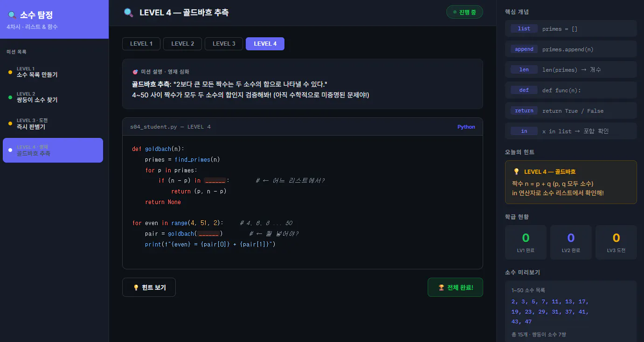The height and width of the screenshot is (342, 644).
Task: Switch to the LEVEL 2 tab
Action: click(183, 44)
